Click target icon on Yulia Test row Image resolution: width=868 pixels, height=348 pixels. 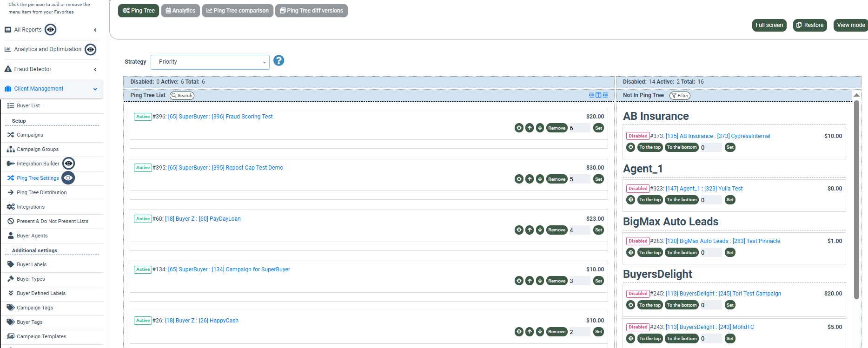pyautogui.click(x=630, y=199)
